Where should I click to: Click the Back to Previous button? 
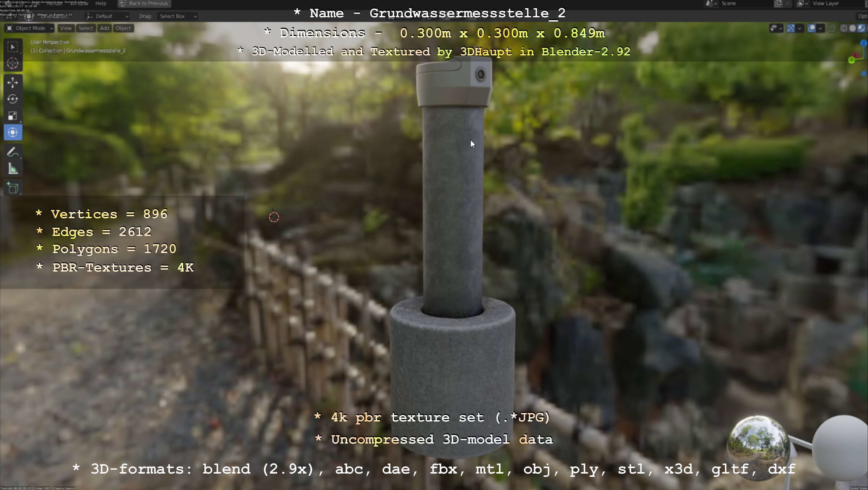(144, 3)
